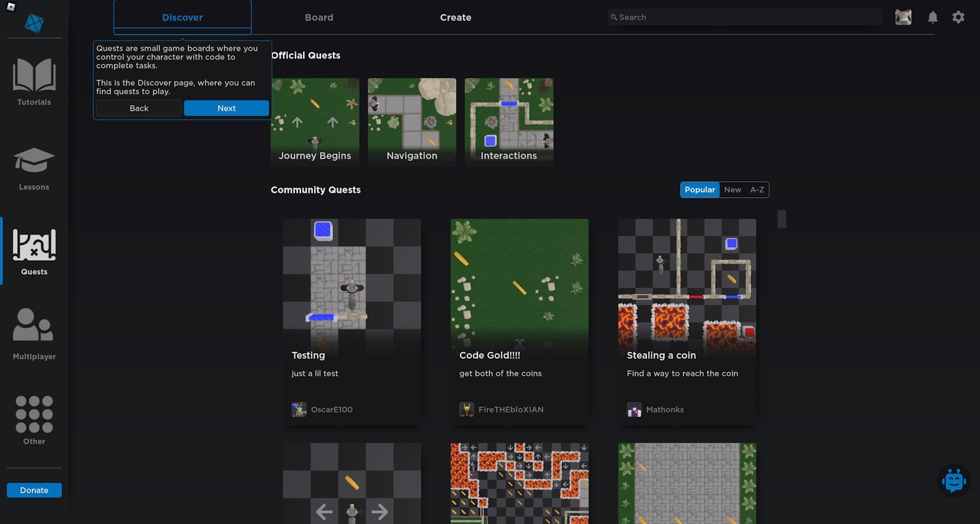Viewport: 980px width, 524px height.
Task: Sort community quests by Popular
Action: (x=700, y=189)
